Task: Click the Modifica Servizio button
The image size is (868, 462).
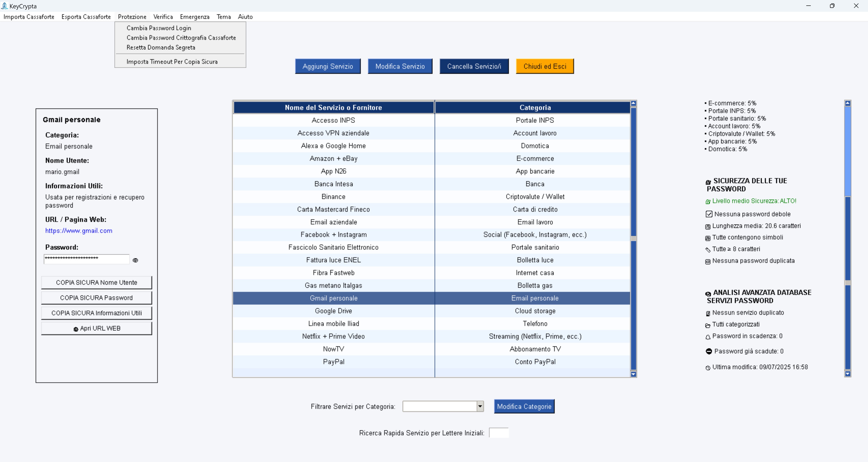Action: click(400, 66)
